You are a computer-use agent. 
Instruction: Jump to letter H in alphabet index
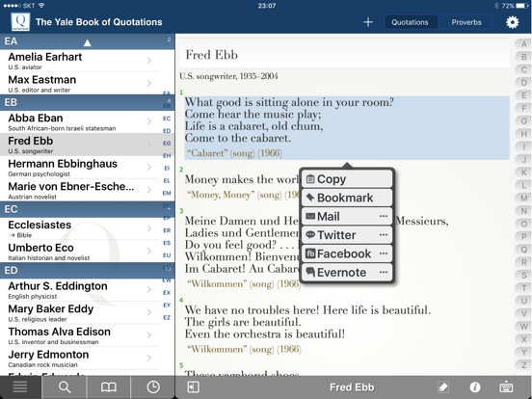point(524,134)
